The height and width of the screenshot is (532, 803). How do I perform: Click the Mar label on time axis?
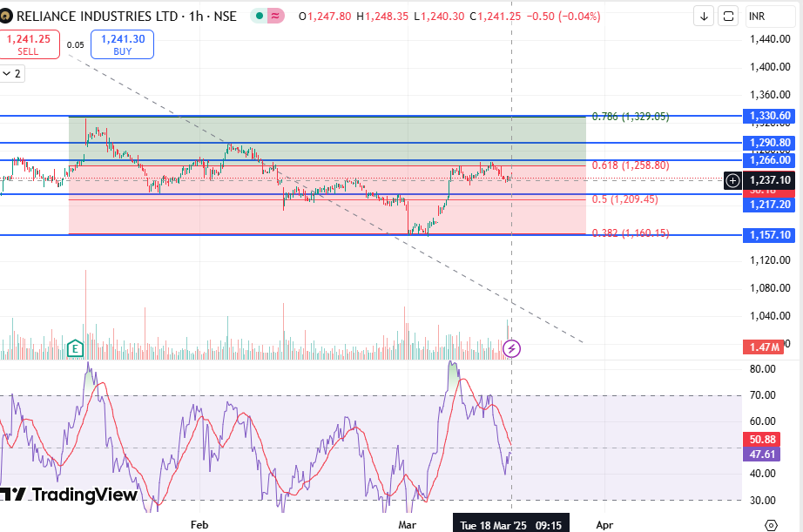(x=407, y=525)
